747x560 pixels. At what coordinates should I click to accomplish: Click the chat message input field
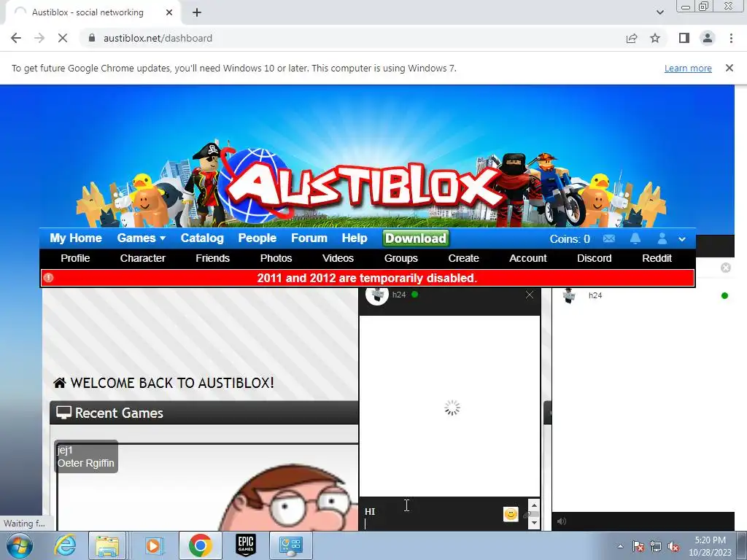pos(431,514)
